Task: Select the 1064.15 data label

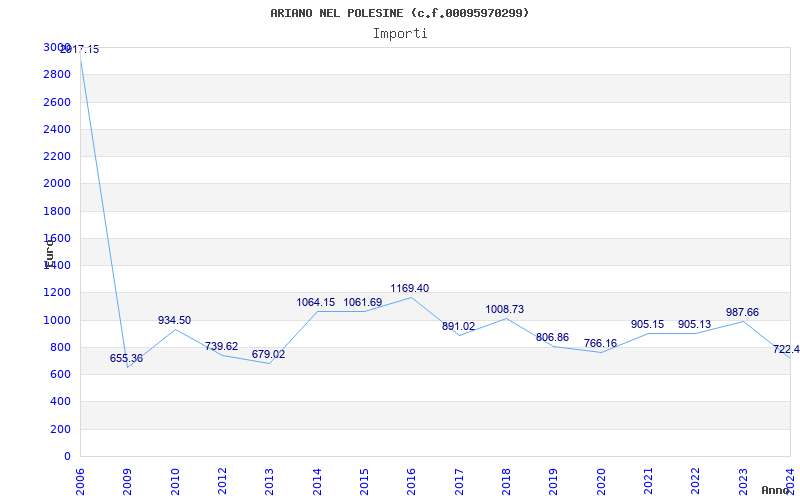Action: point(316,303)
